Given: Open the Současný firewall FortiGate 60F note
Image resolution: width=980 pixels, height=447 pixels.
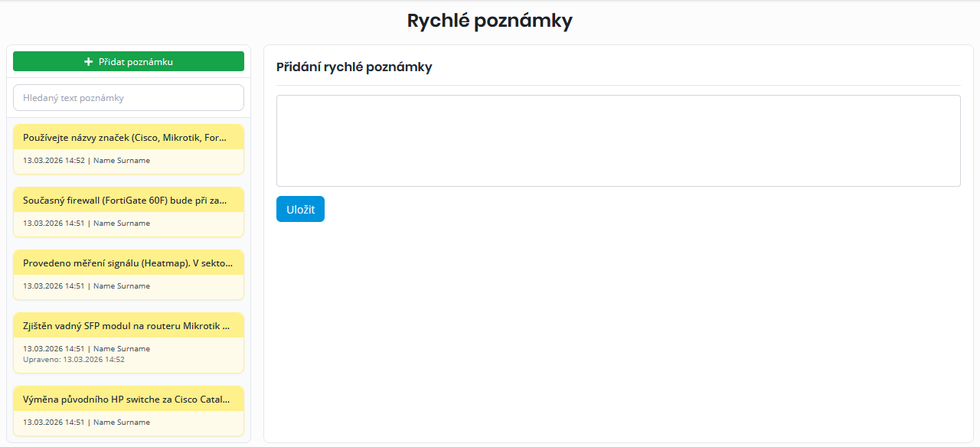Looking at the screenshot, I should pyautogui.click(x=126, y=201).
